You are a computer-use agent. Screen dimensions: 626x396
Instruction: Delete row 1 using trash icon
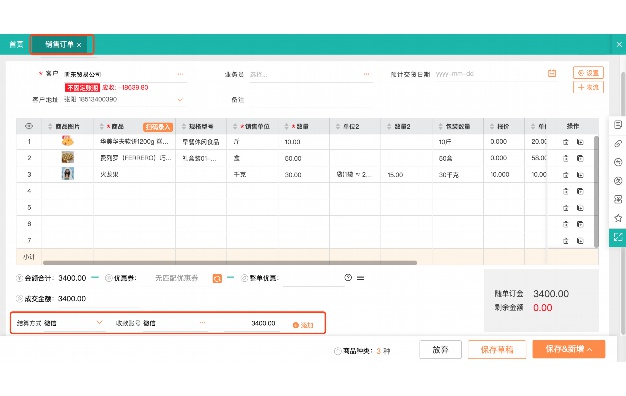click(x=565, y=142)
